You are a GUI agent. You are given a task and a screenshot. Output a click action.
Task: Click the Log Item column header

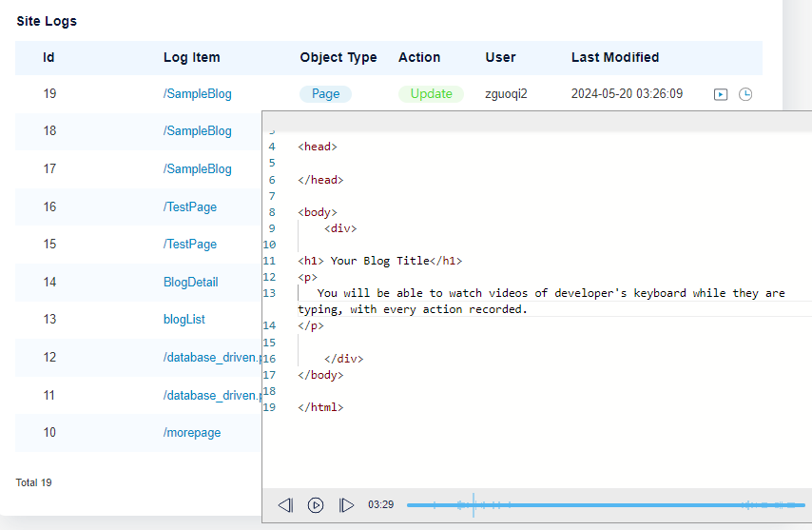[191, 57]
